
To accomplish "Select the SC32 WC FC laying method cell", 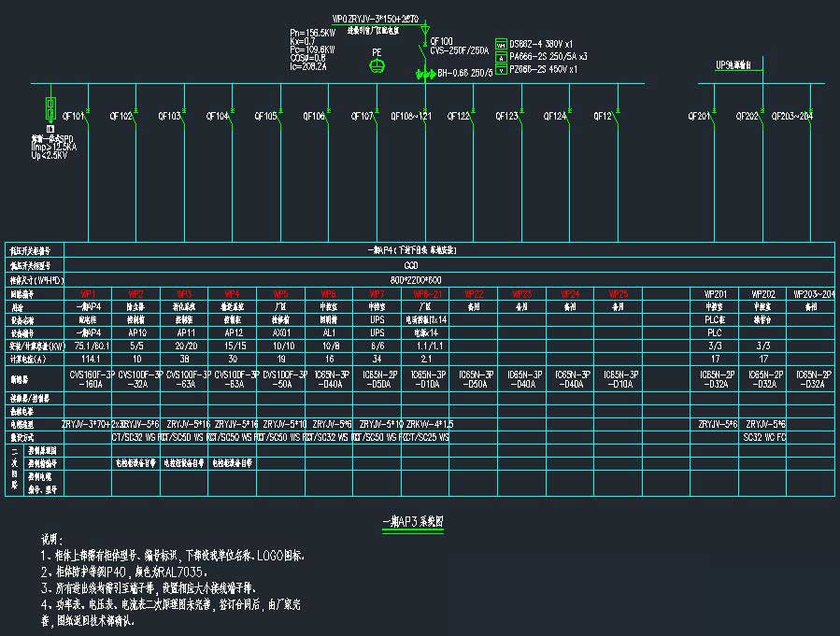I will [764, 437].
